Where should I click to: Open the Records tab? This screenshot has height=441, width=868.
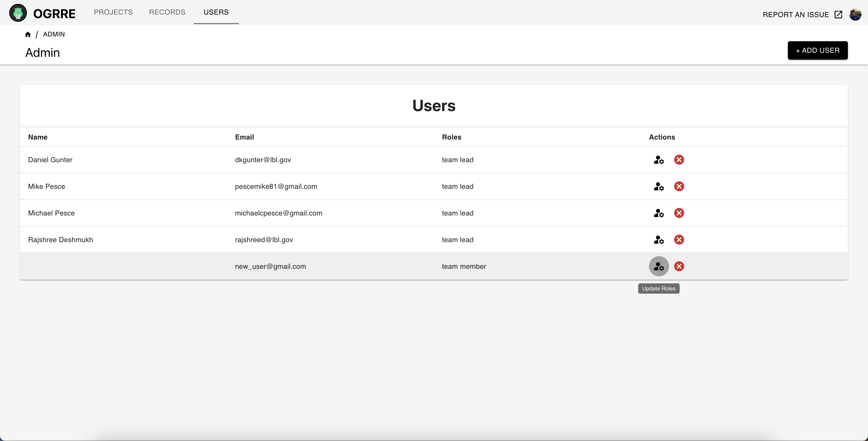(167, 12)
